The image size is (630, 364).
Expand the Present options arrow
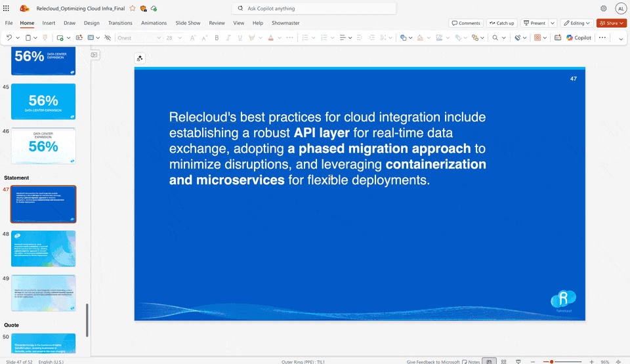pyautogui.click(x=553, y=24)
